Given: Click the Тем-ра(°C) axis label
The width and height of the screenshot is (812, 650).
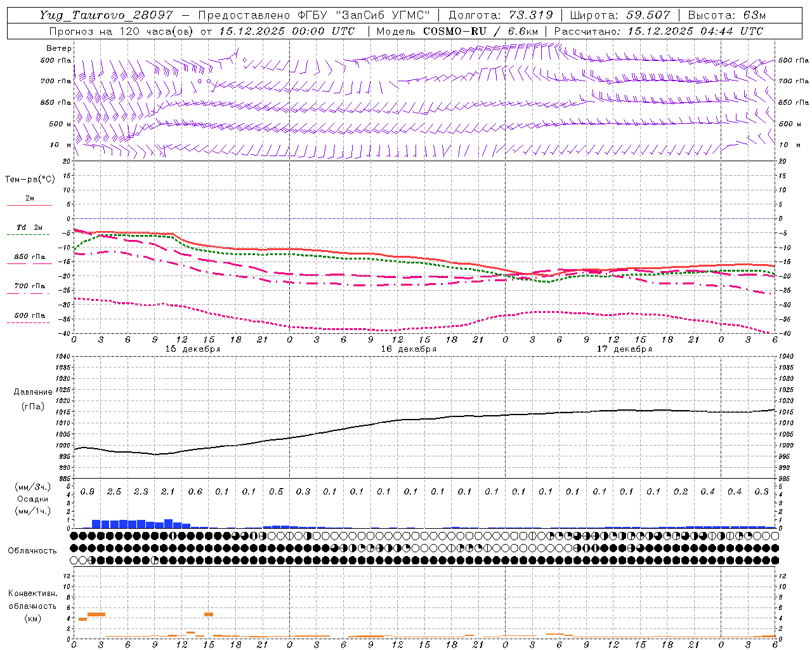Looking at the screenshot, I should point(30,180).
